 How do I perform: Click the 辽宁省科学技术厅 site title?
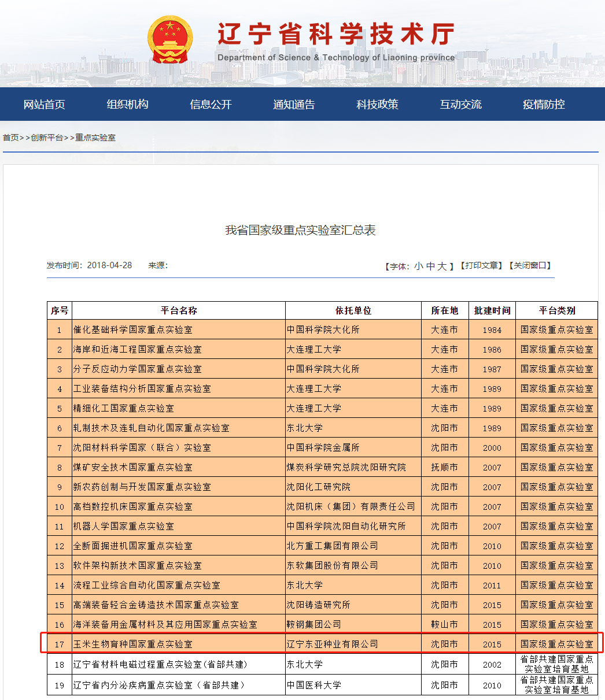coord(335,34)
